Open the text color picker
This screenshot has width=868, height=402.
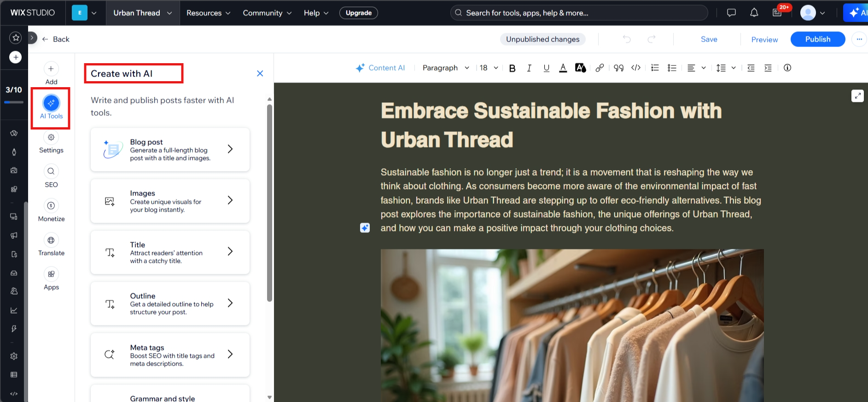point(563,68)
